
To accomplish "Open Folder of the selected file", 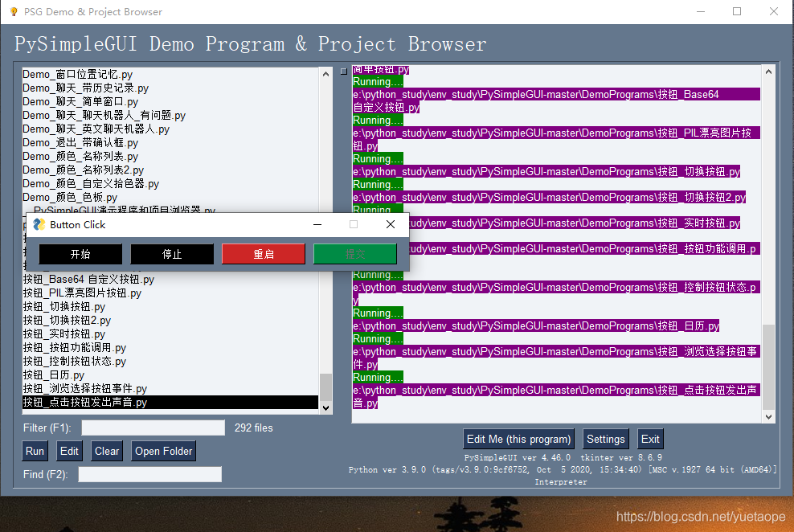I will (164, 451).
